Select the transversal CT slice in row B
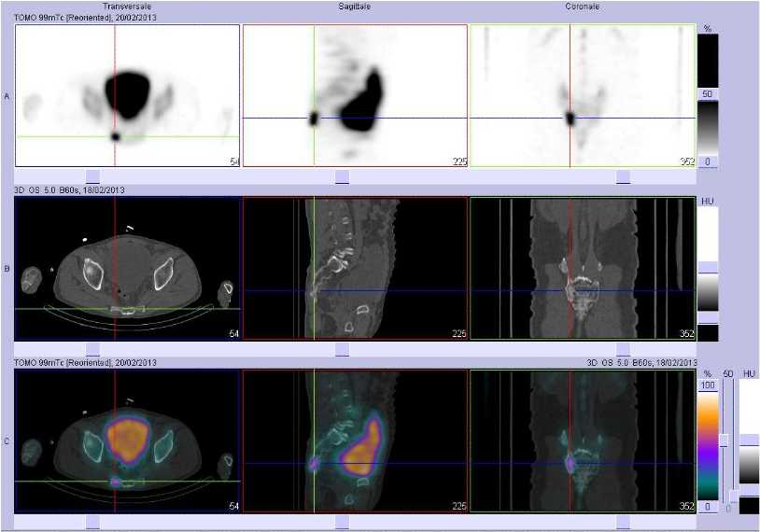 tap(128, 269)
